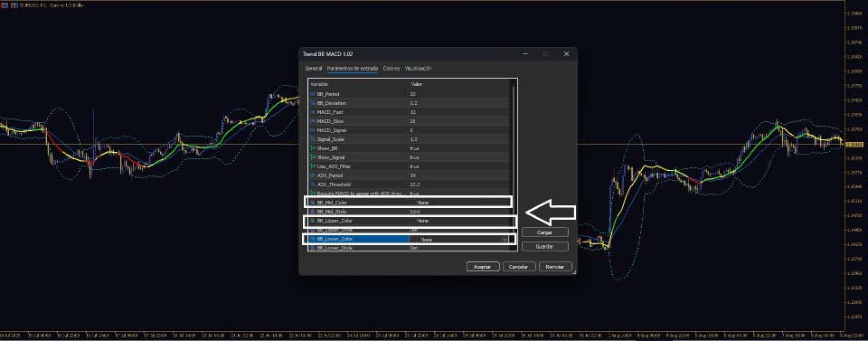Select the BB_Upper_Color color type icon
The height and width of the screenshot is (341, 868).
click(x=313, y=221)
